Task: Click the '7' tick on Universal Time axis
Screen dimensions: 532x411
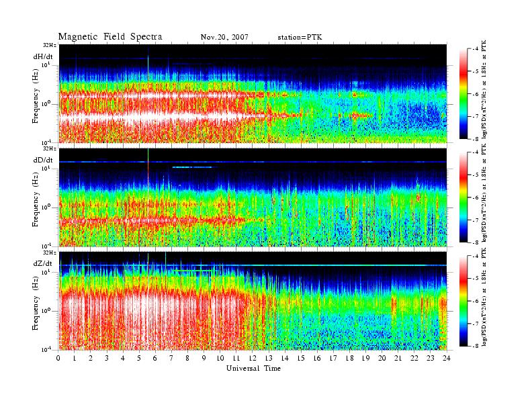Action: [171, 358]
